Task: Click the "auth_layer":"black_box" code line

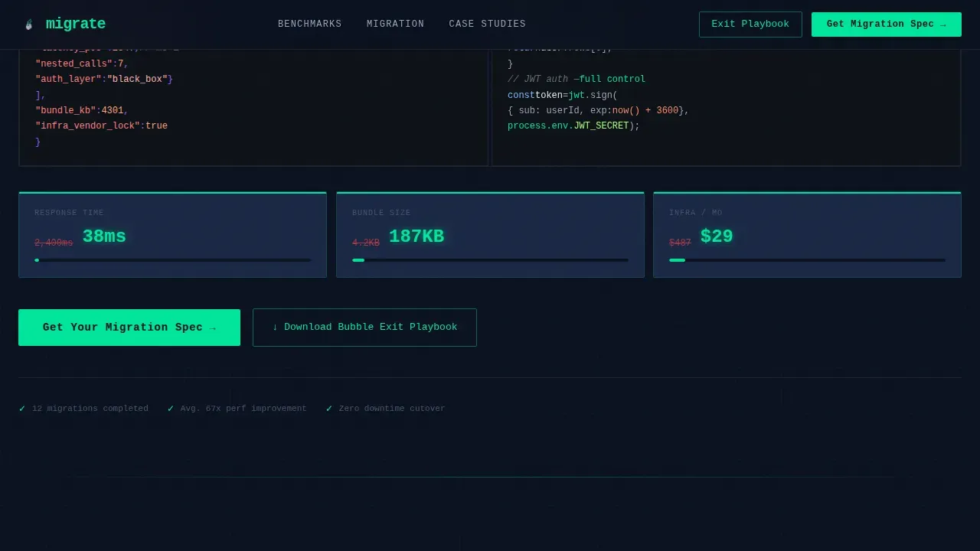Action: click(104, 80)
